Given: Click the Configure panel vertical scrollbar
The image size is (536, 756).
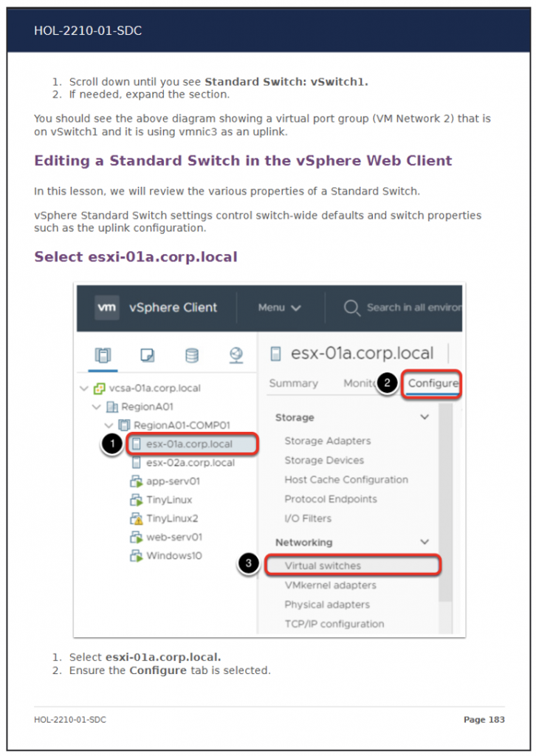Looking at the screenshot, I should point(445,501).
